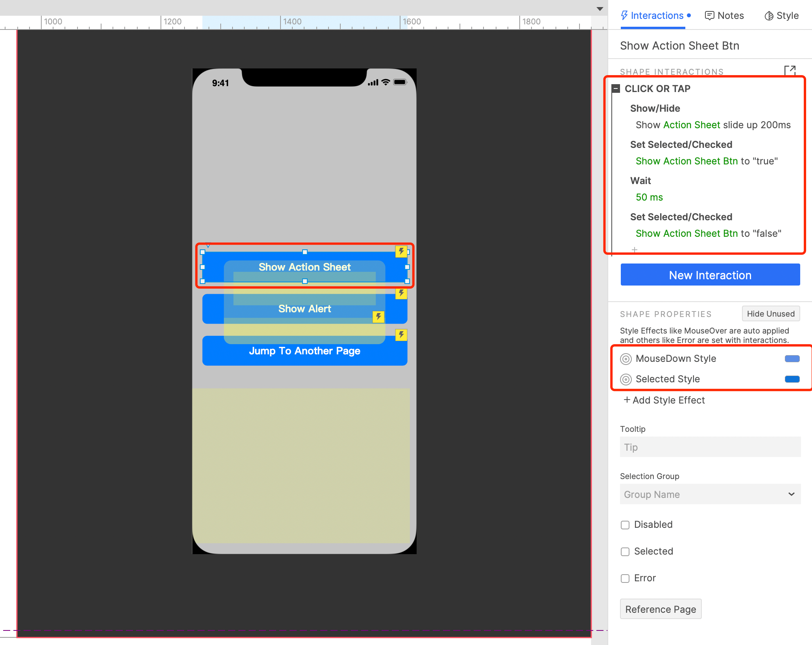Click the Hide Unused button
812x645 pixels.
point(770,314)
